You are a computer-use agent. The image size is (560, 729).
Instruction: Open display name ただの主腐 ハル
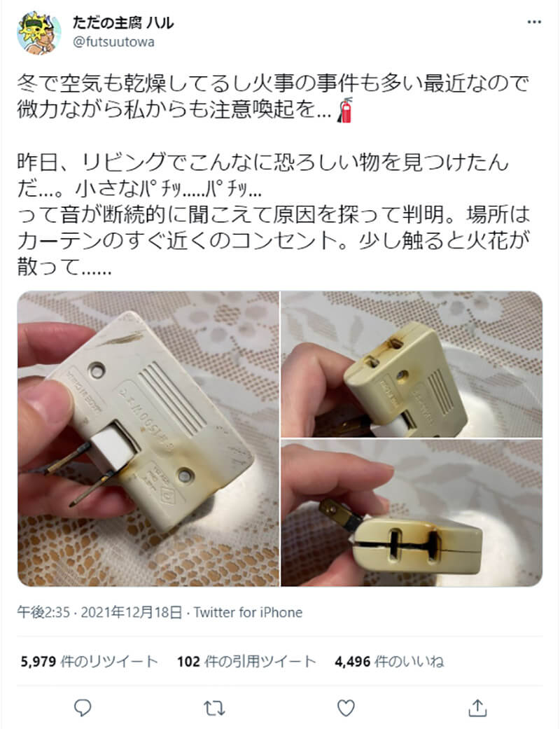[x=122, y=23]
